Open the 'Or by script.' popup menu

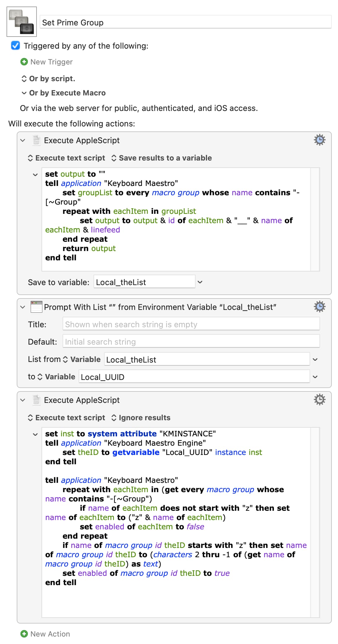[x=48, y=79]
